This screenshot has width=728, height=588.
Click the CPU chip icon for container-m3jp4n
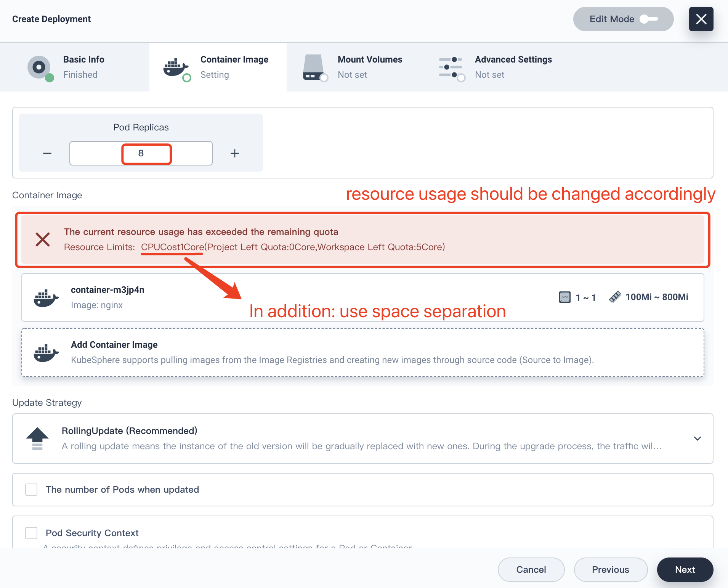coord(565,297)
